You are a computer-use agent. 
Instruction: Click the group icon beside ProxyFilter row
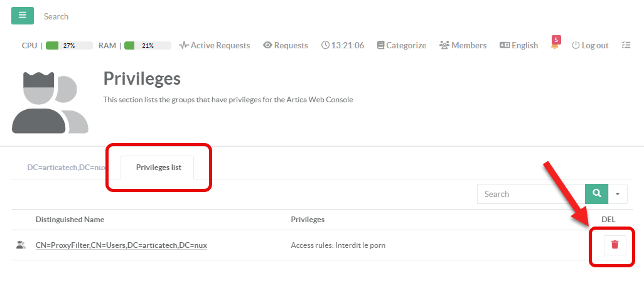pos(21,245)
